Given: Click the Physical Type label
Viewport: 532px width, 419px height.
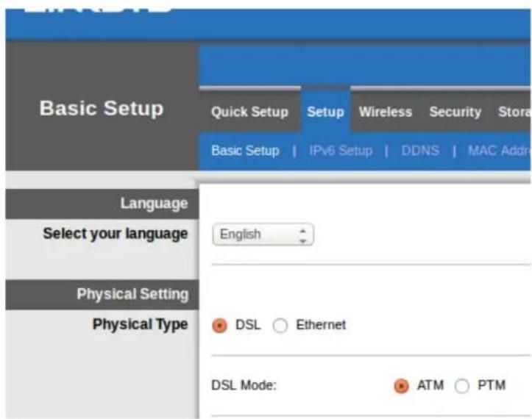Looking at the screenshot, I should coord(140,324).
